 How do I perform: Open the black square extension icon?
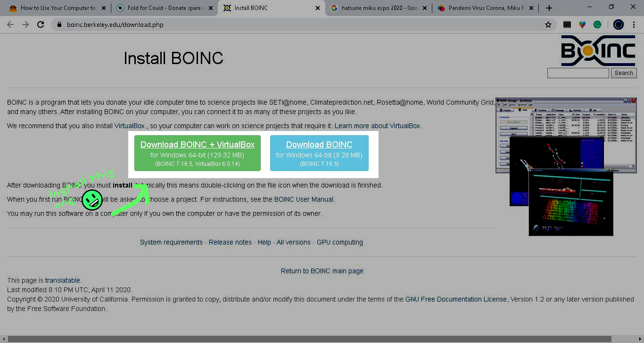(x=567, y=24)
